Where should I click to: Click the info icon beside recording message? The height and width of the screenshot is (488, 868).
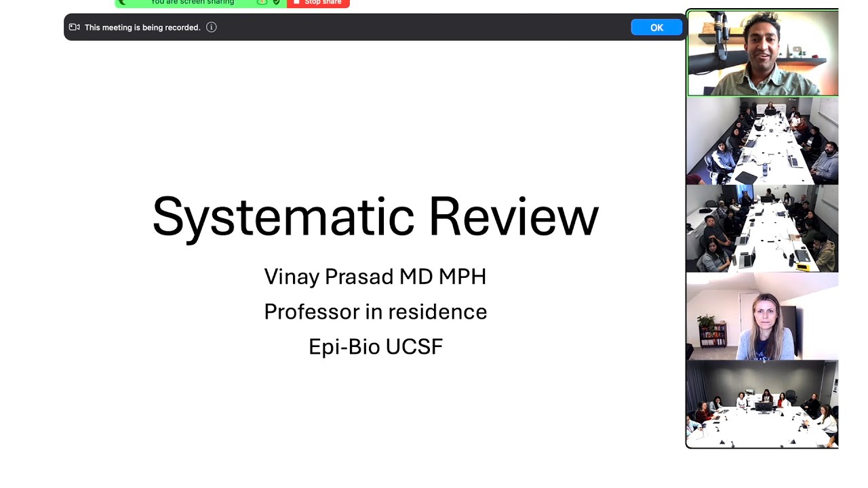[212, 28]
